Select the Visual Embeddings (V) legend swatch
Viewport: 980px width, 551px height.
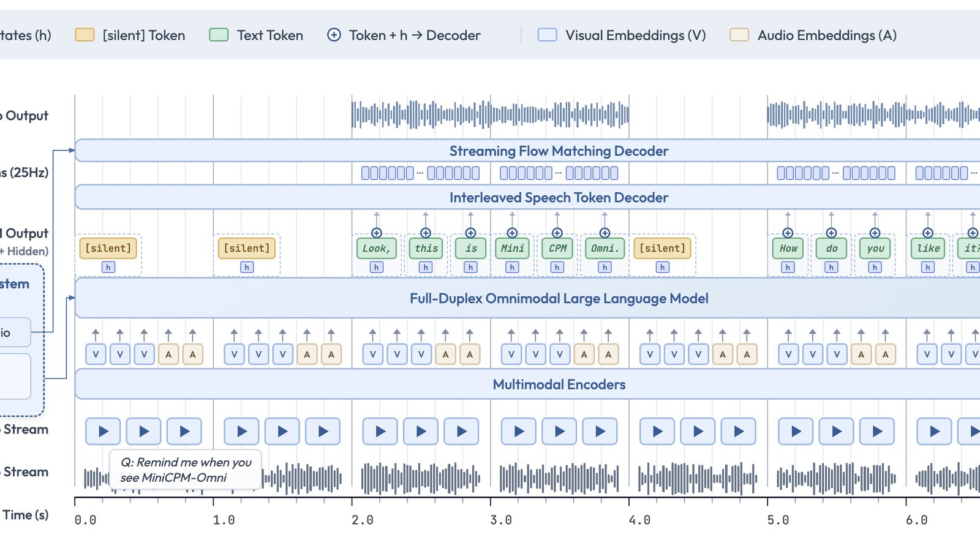[547, 35]
